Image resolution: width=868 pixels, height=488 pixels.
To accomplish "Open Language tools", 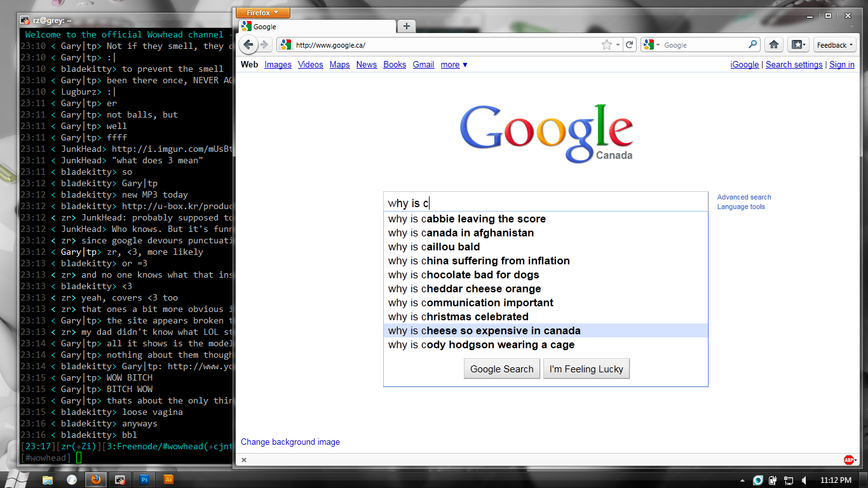I will (741, 207).
